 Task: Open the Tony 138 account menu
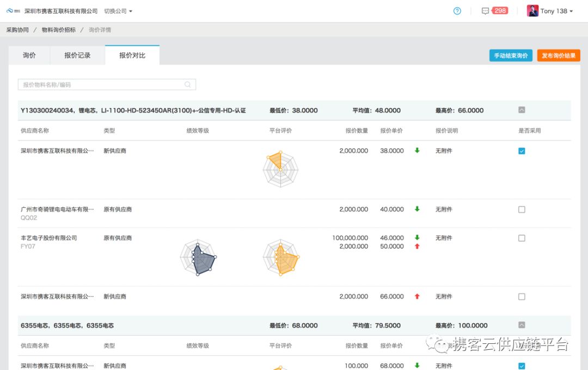pos(554,10)
